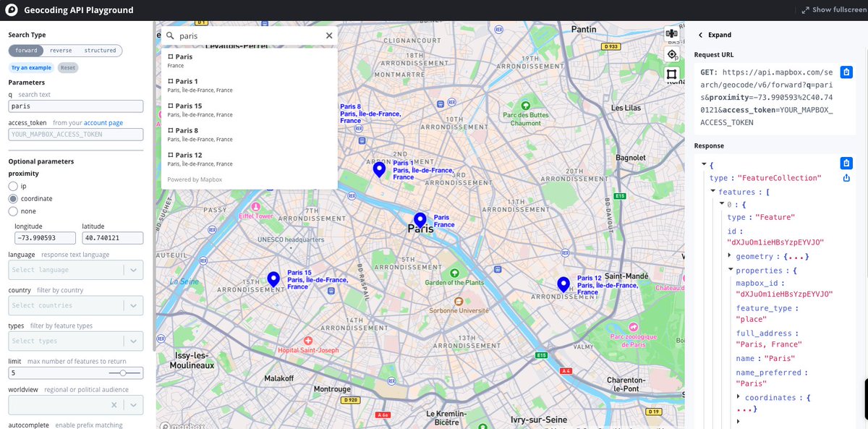Click the magnifier icon in the map search box
Screen dimensions: 868x429
point(169,35)
